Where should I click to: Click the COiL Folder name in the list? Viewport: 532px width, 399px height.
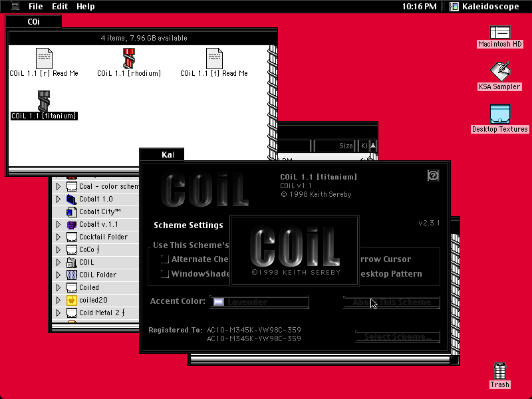tap(98, 275)
